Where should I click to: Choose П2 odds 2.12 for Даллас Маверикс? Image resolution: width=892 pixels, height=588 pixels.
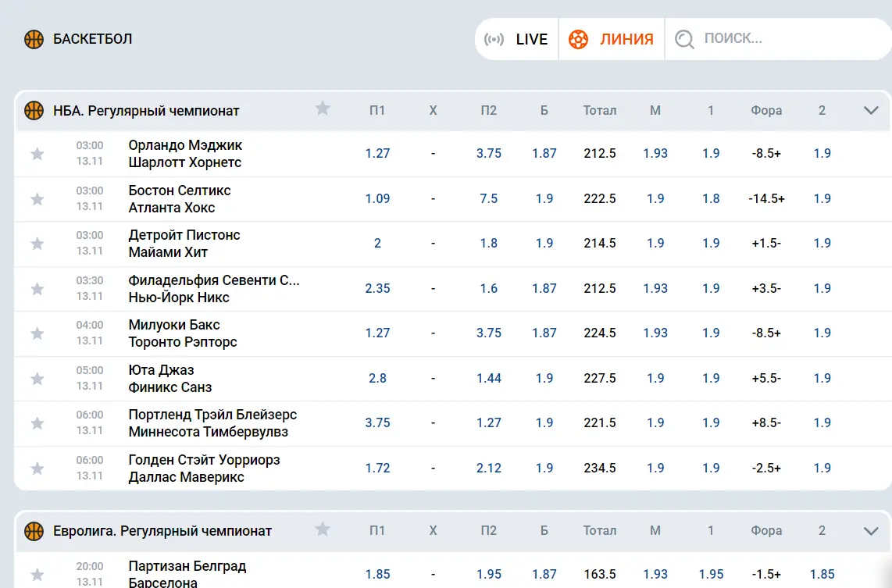(489, 468)
